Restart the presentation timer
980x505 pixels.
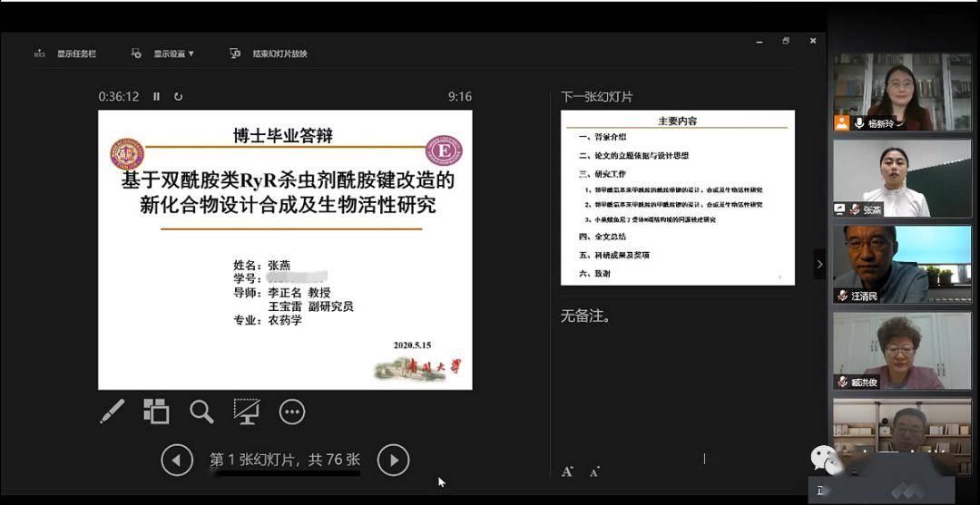click(x=178, y=96)
